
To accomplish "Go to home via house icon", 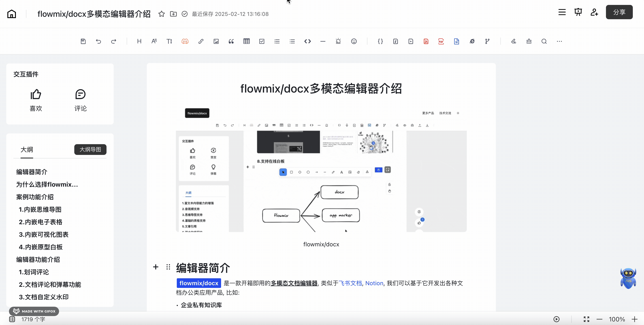I will (11, 14).
